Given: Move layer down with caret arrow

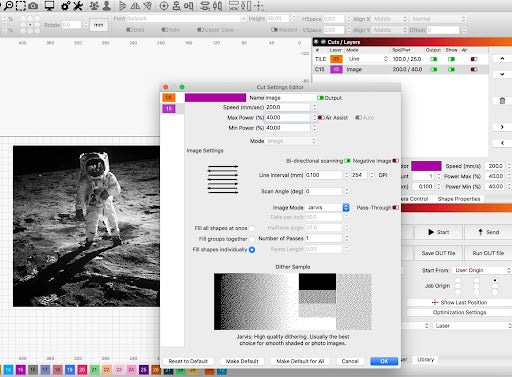Looking at the screenshot, I should click(x=502, y=74).
